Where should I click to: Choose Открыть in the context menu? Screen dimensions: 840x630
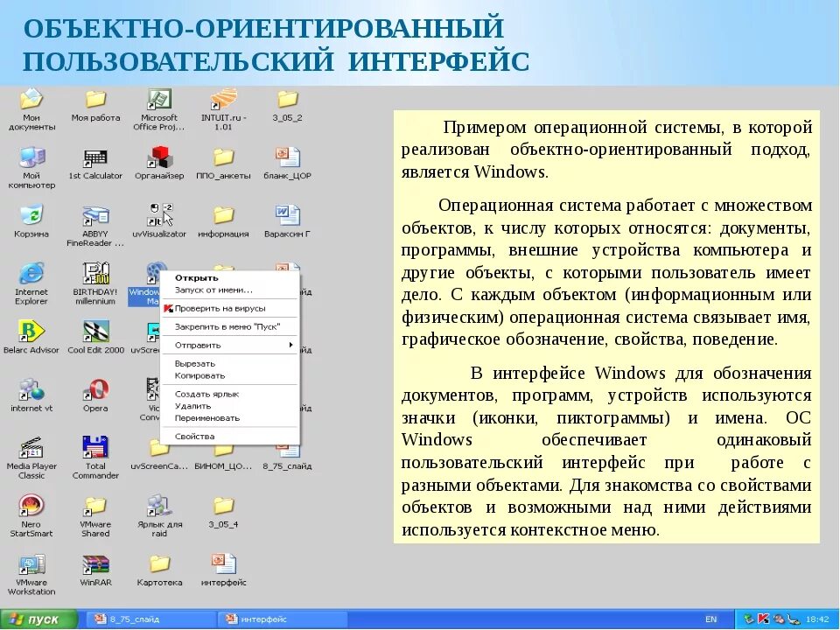[x=229, y=278]
